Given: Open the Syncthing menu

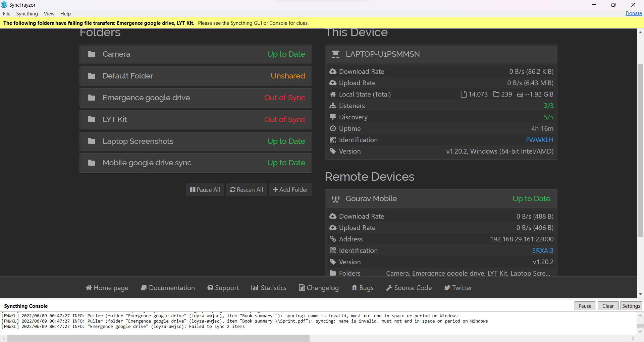Looking at the screenshot, I should (27, 14).
